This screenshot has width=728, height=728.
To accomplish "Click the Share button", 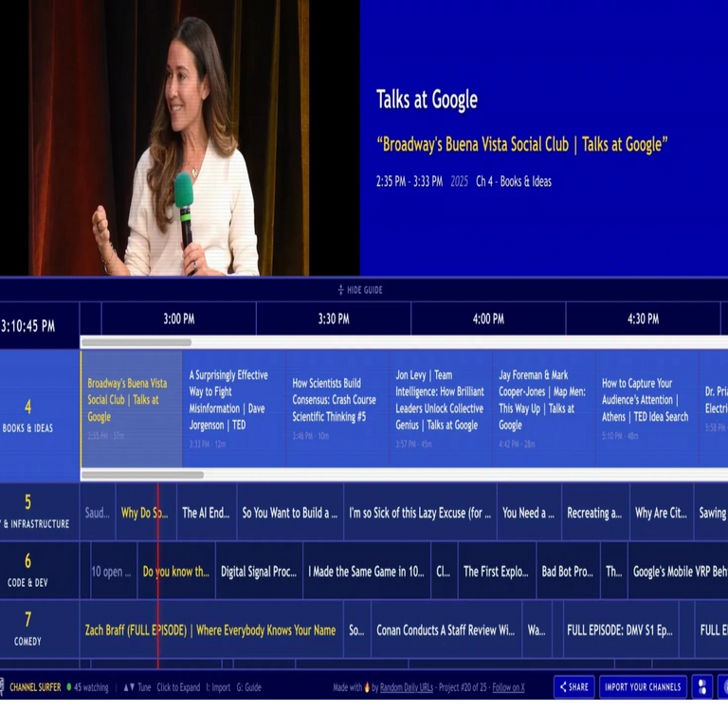I will point(573,686).
